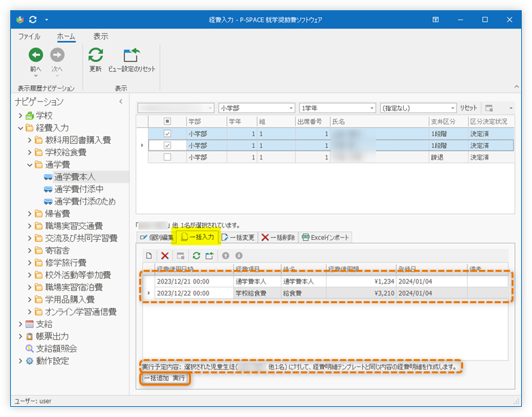Open the first blank filter dropdown

pyautogui.click(x=176, y=108)
